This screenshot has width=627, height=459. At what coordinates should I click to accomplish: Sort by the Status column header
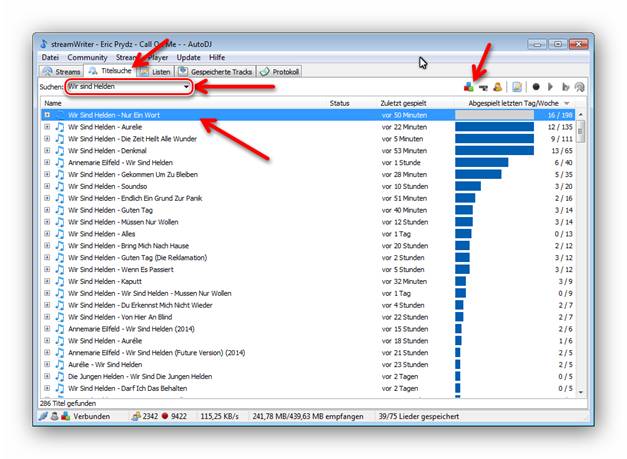[339, 103]
